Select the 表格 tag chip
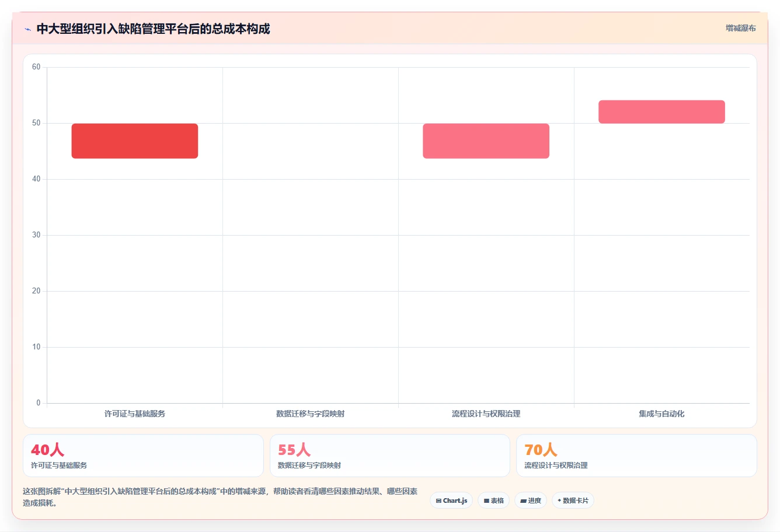 click(493, 501)
